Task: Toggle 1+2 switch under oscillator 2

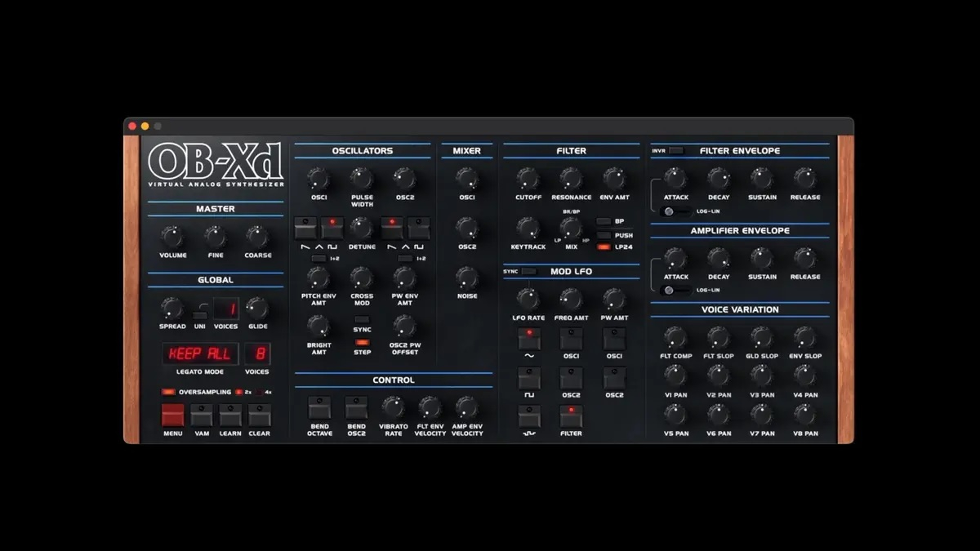Action: (405, 258)
